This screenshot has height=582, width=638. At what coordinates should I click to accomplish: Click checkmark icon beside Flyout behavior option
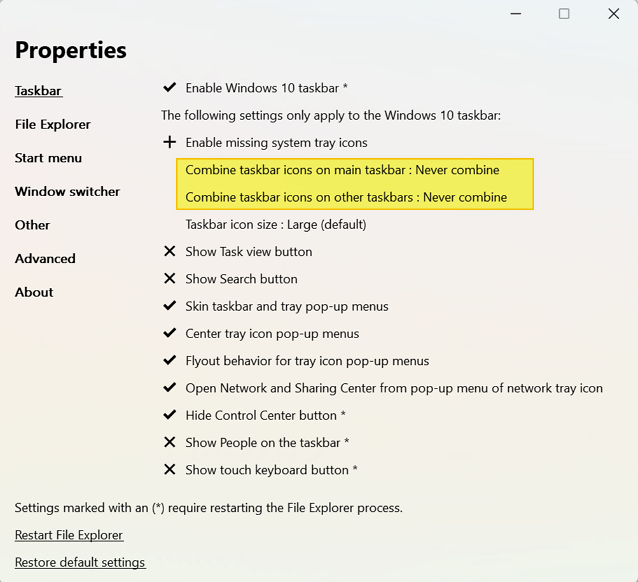170,360
